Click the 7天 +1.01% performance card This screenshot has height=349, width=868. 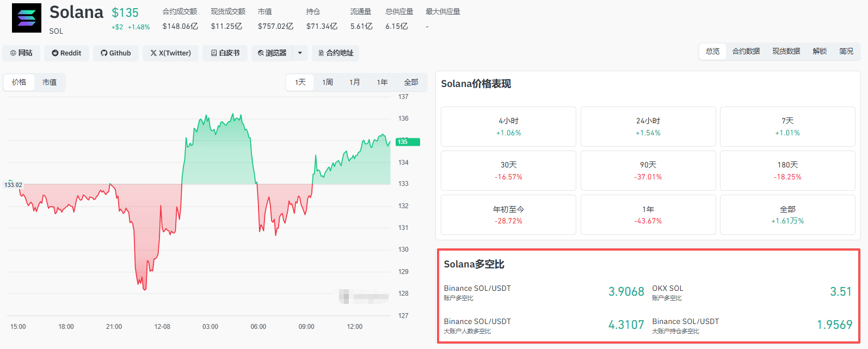(787, 127)
